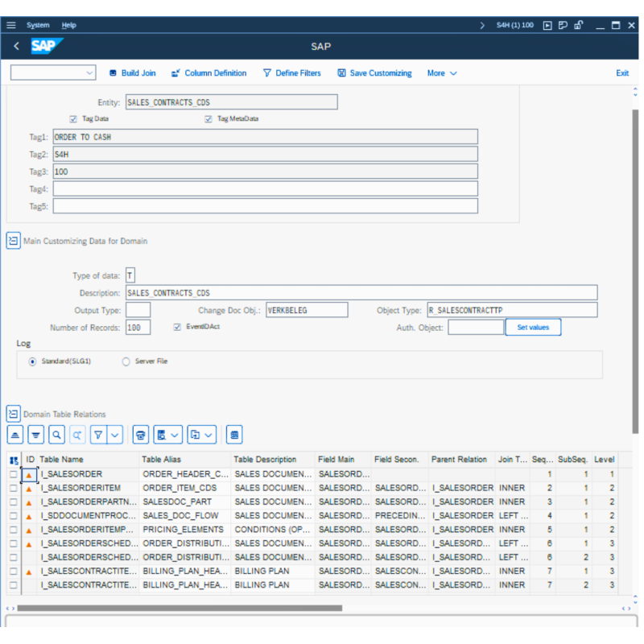Open the Help menu
644x644 pixels.
tap(69, 25)
